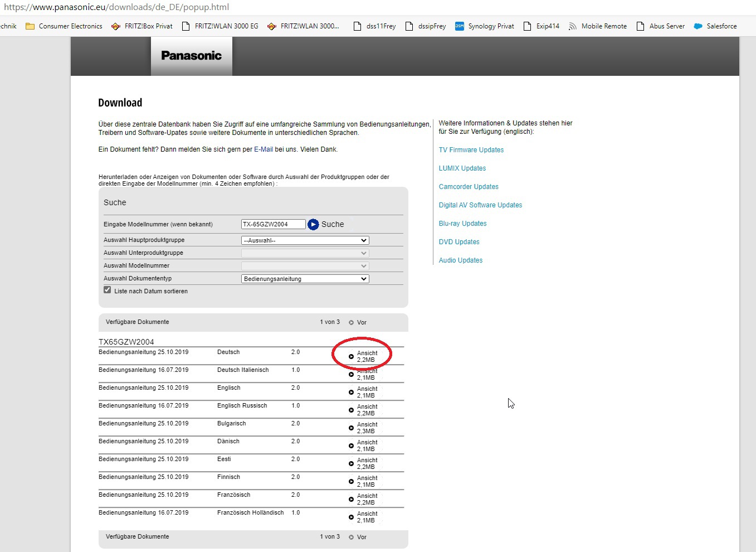Screen dimensions: 756x552
Task: Click the top Vor next-page icon
Action: tap(351, 322)
